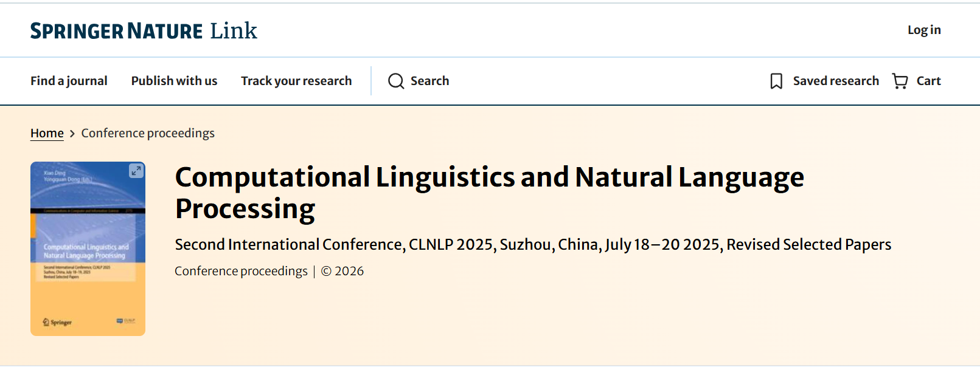Click the Springer Nature Link logo
The image size is (980, 367).
(144, 31)
